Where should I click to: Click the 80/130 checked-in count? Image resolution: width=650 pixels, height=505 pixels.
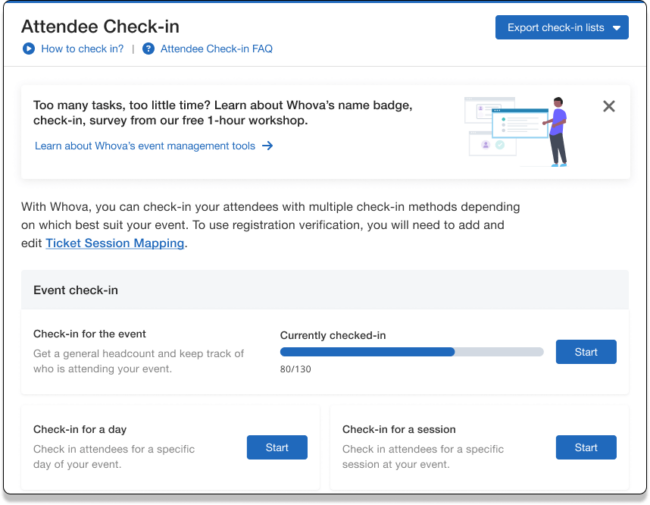point(296,369)
